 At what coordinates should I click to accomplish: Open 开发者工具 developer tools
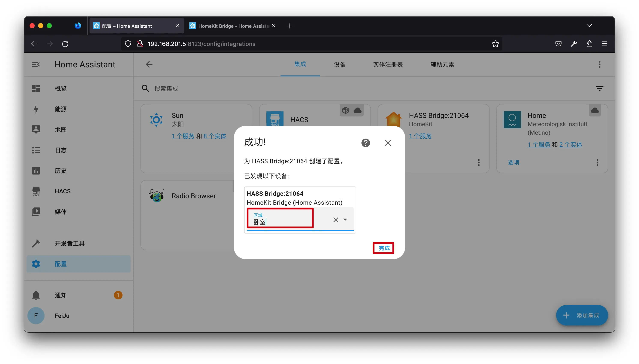pyautogui.click(x=70, y=243)
